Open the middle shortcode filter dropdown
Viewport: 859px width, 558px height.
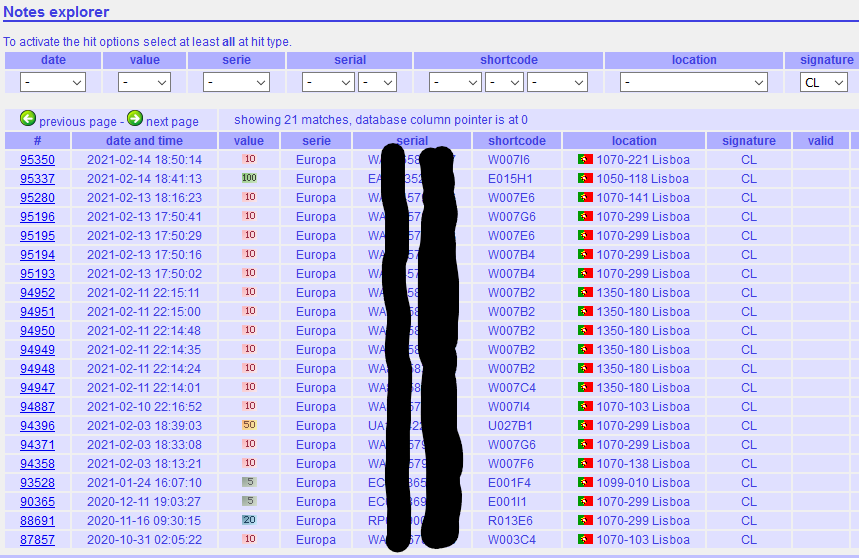pos(505,83)
